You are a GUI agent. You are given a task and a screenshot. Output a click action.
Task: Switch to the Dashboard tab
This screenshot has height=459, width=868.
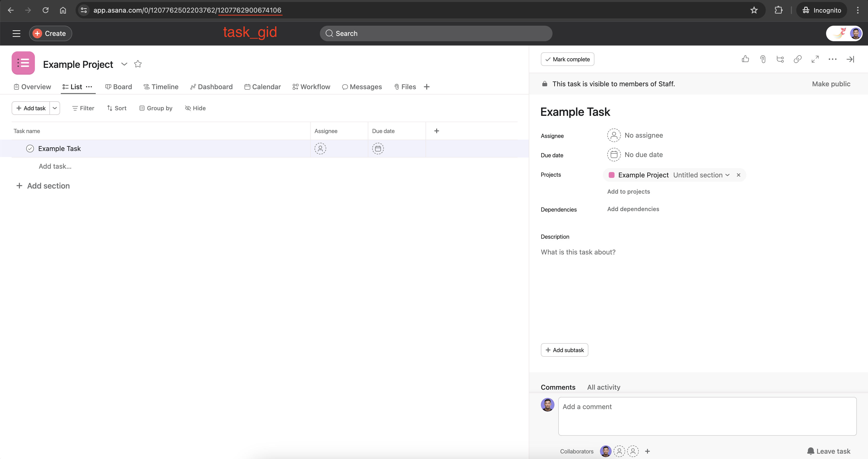pyautogui.click(x=211, y=87)
